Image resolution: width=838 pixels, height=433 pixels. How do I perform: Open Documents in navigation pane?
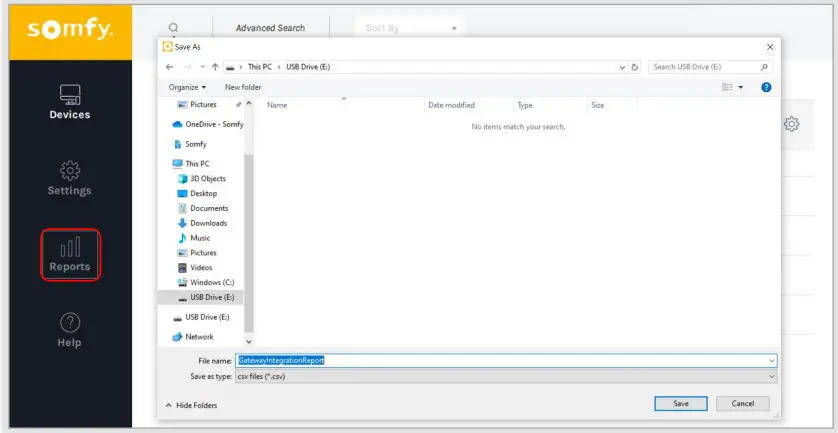point(203,208)
